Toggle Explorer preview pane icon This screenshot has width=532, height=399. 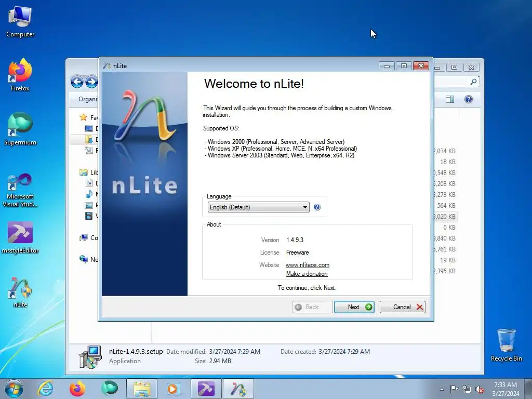(x=450, y=99)
